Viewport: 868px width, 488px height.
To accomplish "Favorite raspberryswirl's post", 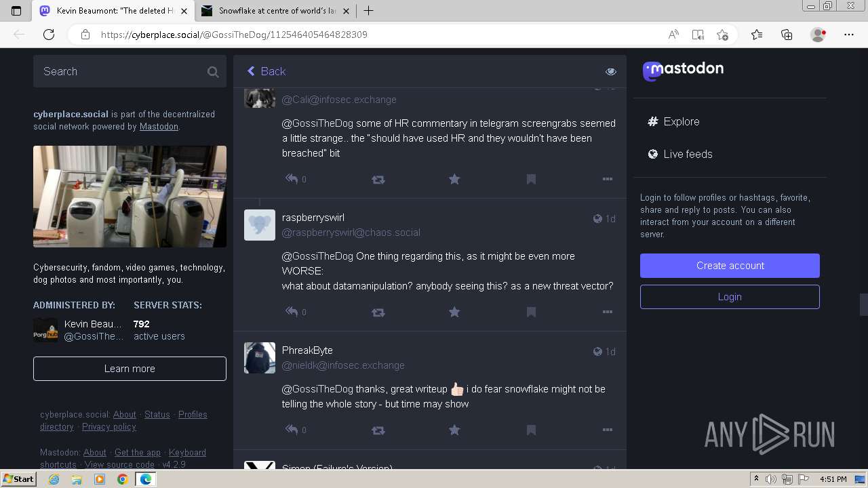I will click(454, 312).
